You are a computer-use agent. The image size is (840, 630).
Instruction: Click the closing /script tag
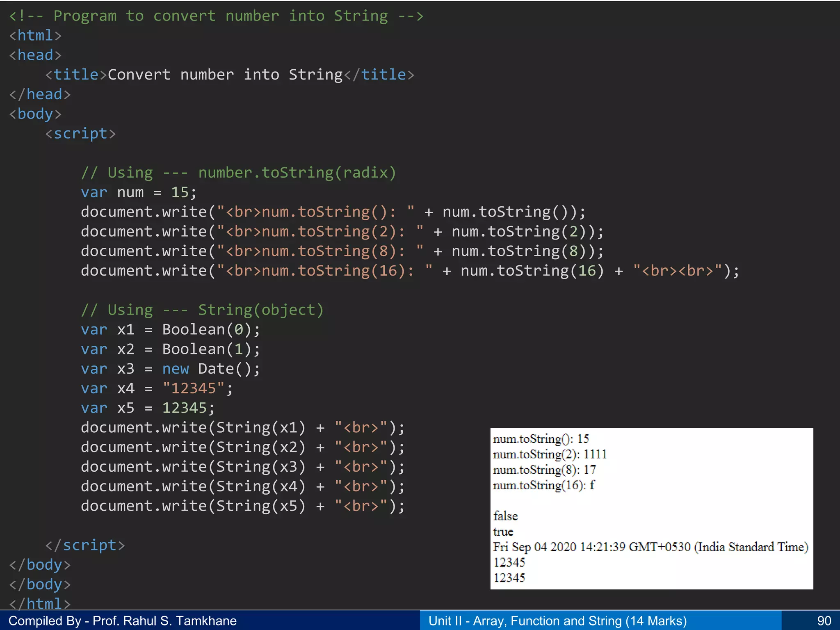pyautogui.click(x=85, y=546)
